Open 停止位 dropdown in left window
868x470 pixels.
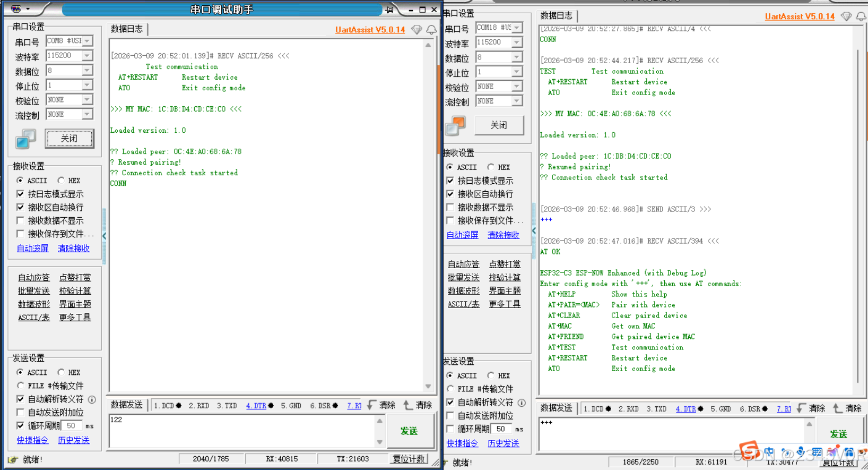88,85
